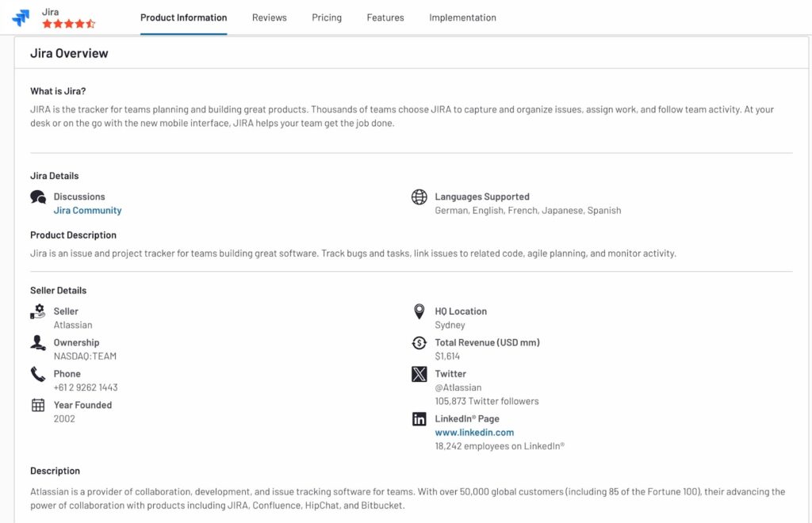
Task: Click the 105,873 Twitter followers text
Action: tap(487, 402)
